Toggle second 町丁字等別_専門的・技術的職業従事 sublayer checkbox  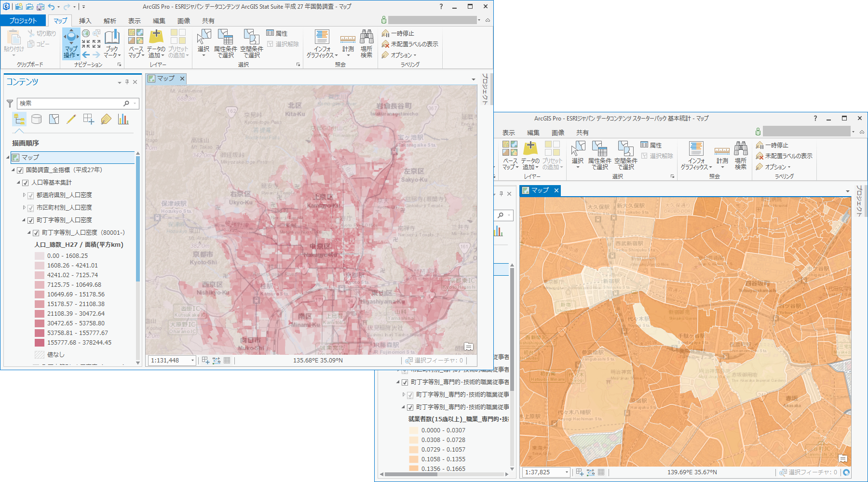click(x=410, y=407)
